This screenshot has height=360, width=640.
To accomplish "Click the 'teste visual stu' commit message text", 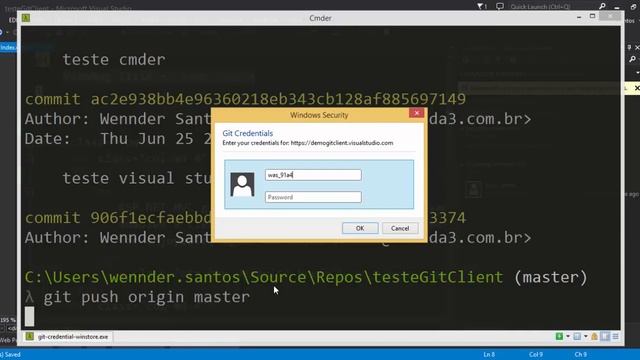I will coord(137,178).
